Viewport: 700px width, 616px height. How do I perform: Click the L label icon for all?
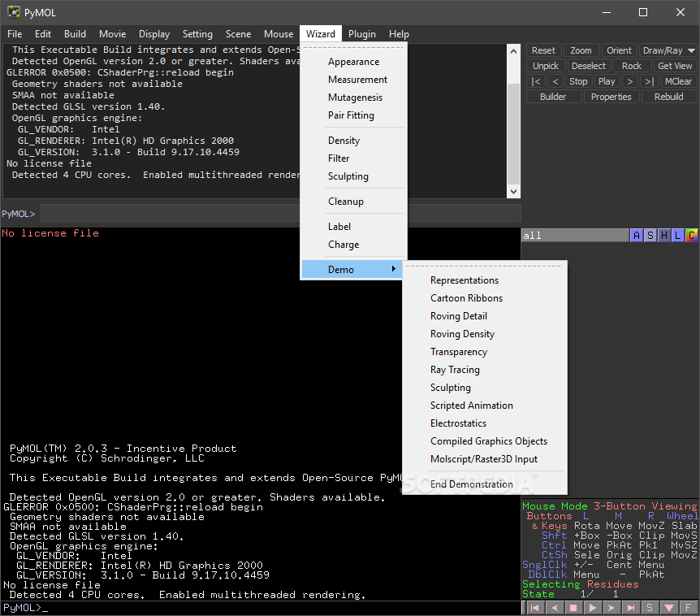pos(678,236)
